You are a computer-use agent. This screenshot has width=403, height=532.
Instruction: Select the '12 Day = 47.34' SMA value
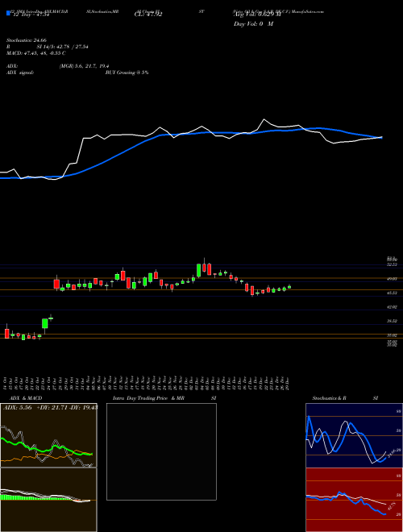[31, 15]
